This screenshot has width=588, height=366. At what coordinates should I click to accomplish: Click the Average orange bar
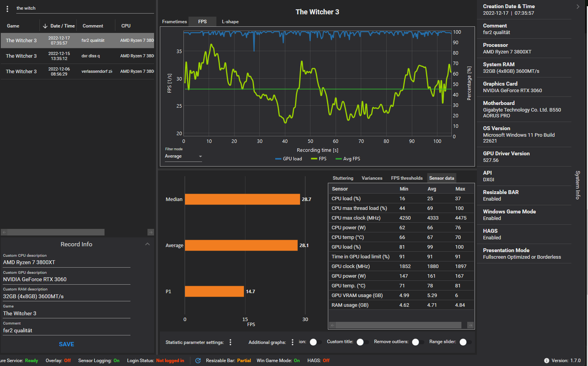click(x=241, y=245)
